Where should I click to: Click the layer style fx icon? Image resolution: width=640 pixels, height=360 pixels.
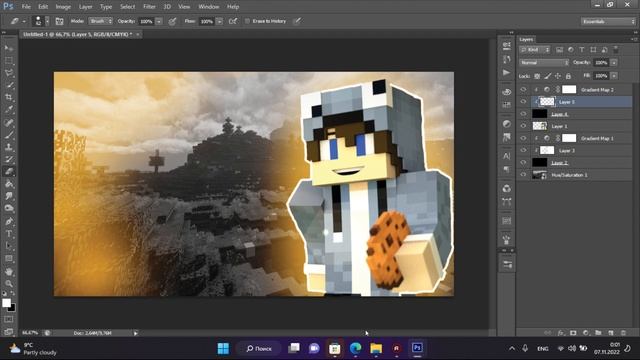561,333
